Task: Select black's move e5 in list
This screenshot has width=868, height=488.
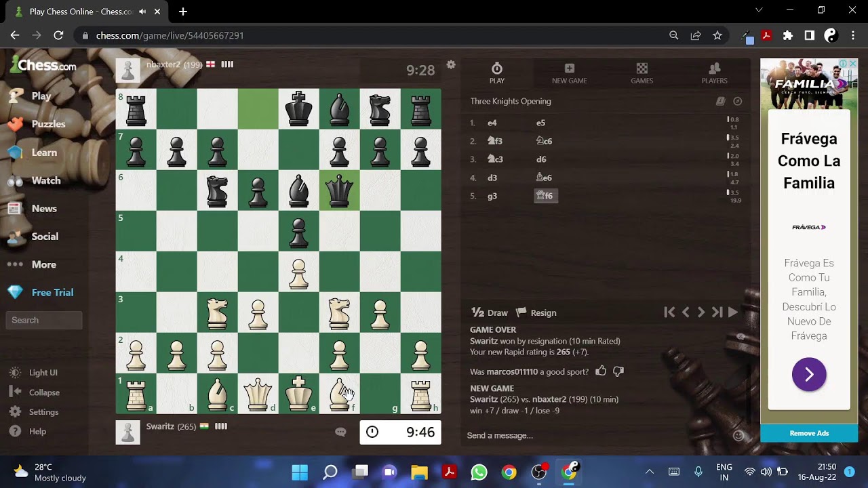Action: point(540,123)
